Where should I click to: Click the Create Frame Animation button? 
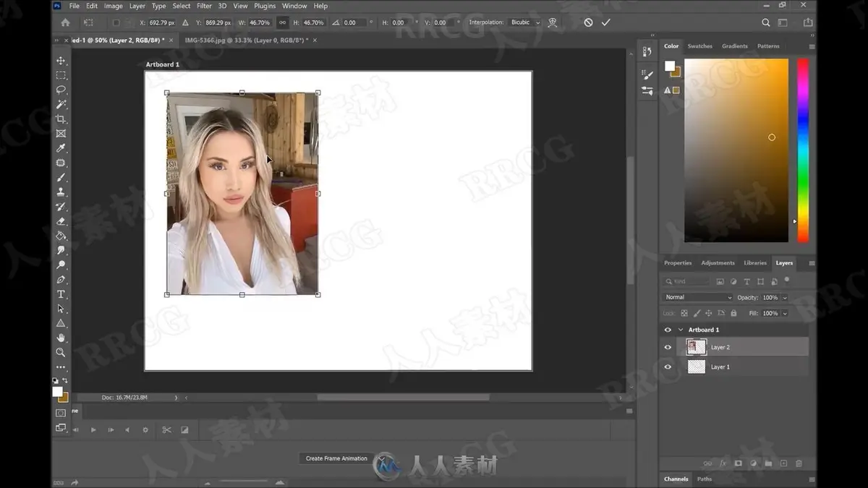pos(336,458)
